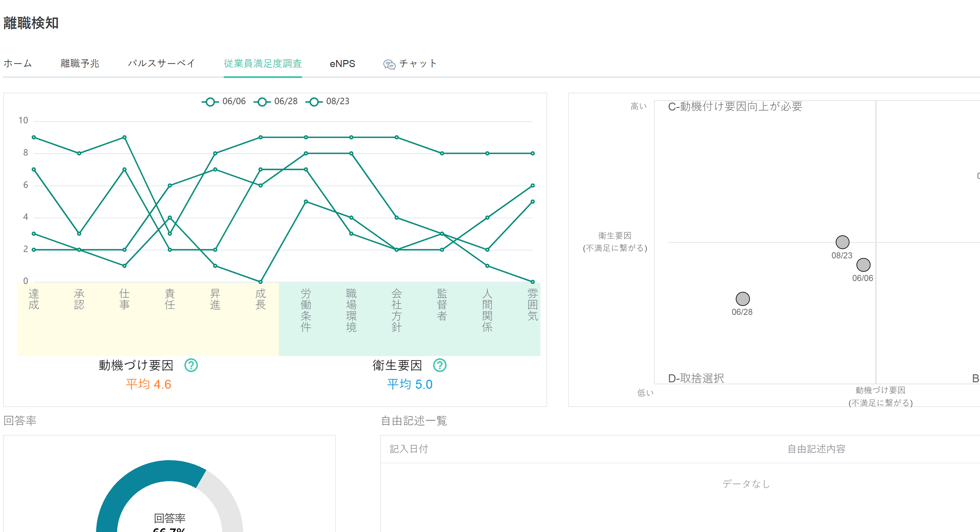This screenshot has width=980, height=532.
Task: Click the 責任 axis label
Action: (x=170, y=299)
